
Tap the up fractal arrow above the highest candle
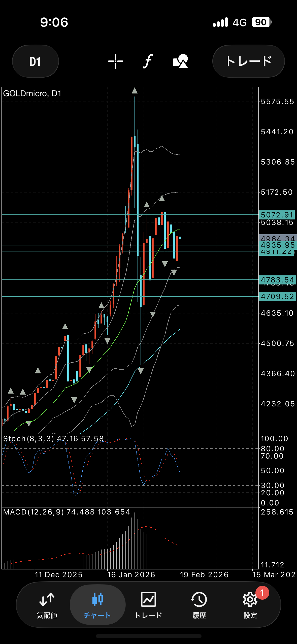(135, 91)
